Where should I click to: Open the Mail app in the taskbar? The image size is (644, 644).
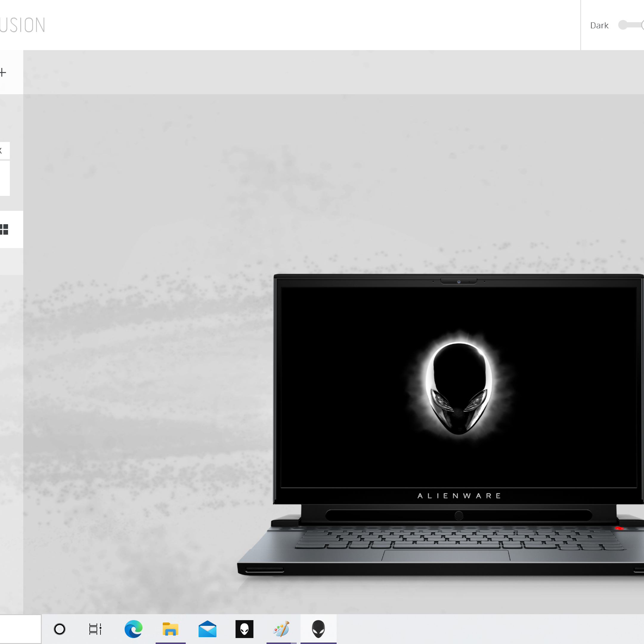tap(207, 629)
